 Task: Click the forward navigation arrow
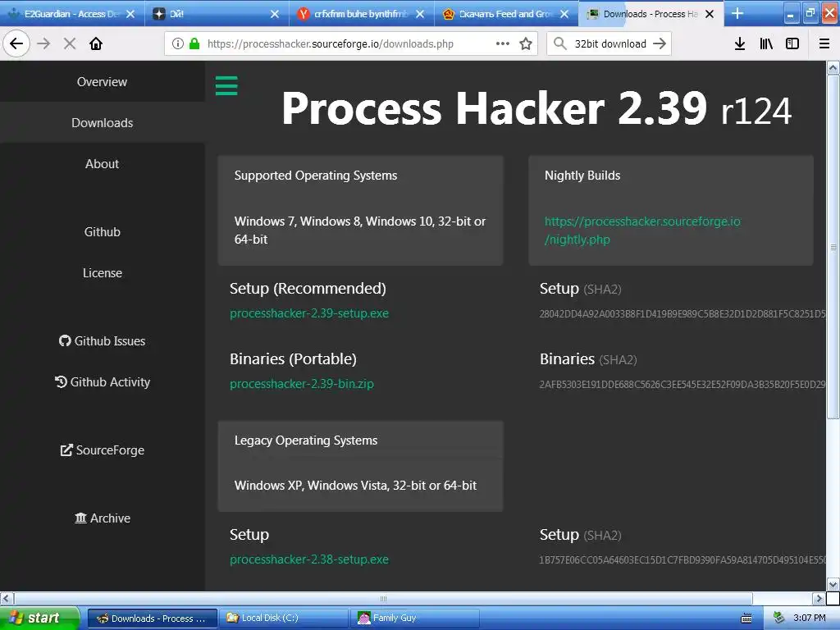pyautogui.click(x=43, y=43)
